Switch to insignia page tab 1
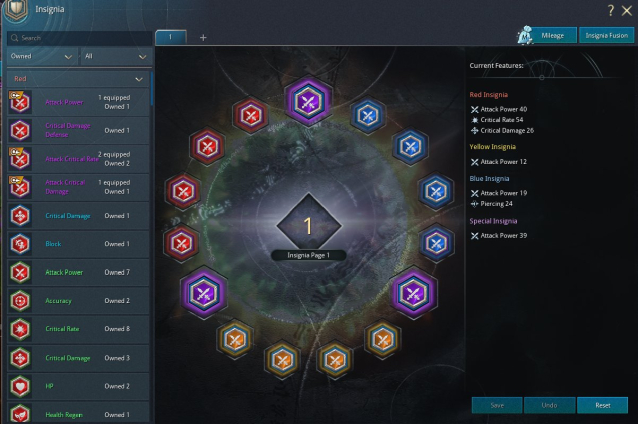The width and height of the screenshot is (638, 424). pos(170,37)
